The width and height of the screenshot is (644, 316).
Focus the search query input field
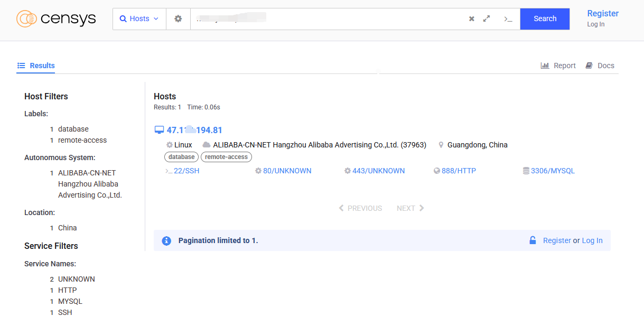[328, 18]
